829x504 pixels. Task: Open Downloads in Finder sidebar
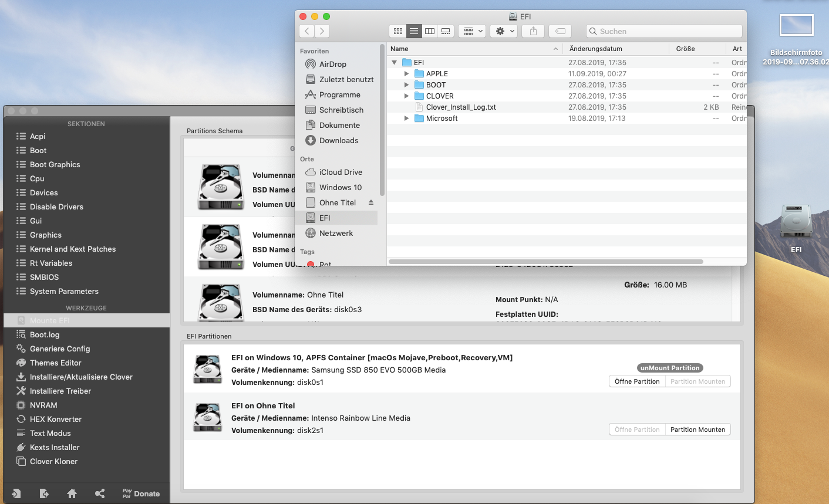coord(339,140)
